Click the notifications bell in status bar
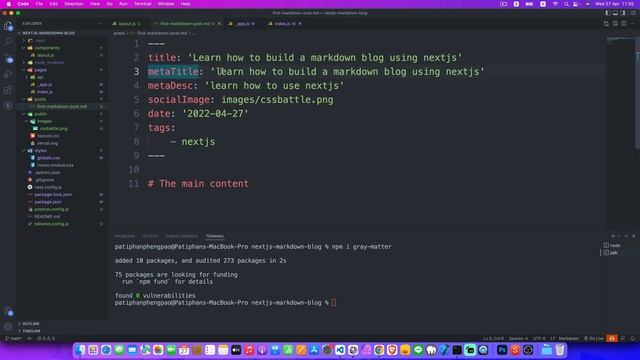The width and height of the screenshot is (640, 360). pos(633,338)
